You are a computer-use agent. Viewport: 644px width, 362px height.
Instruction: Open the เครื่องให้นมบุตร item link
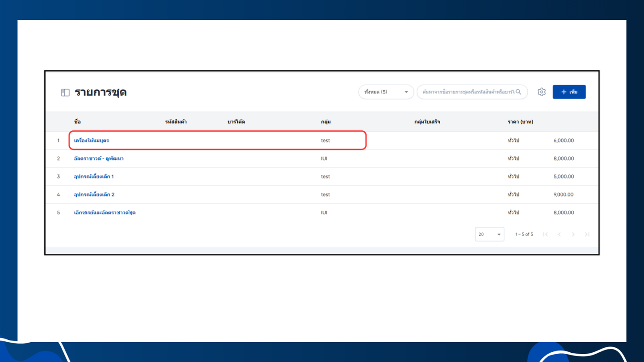92,140
